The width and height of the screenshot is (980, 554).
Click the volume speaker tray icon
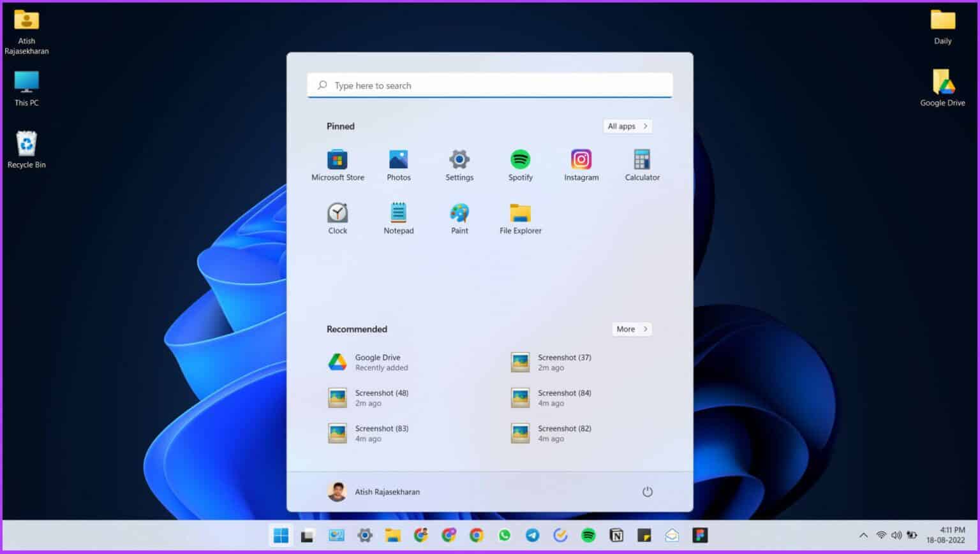[896, 536]
